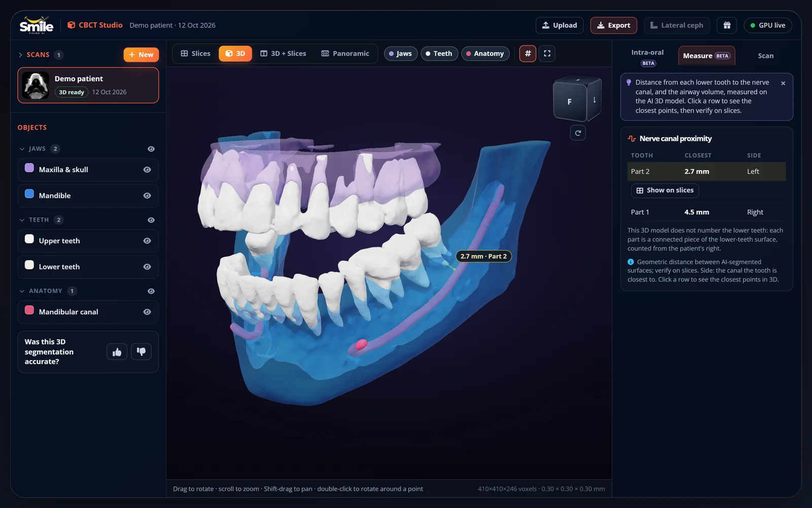This screenshot has height=508, width=812.
Task: Switch to Slices view
Action: (195, 53)
